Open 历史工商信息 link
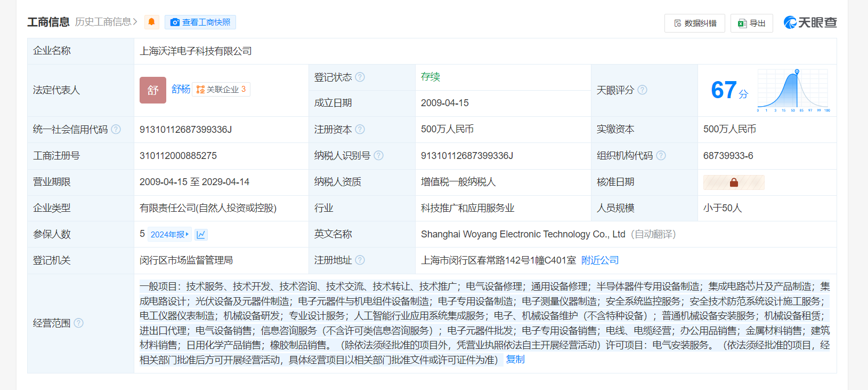868x390 pixels. (x=106, y=22)
